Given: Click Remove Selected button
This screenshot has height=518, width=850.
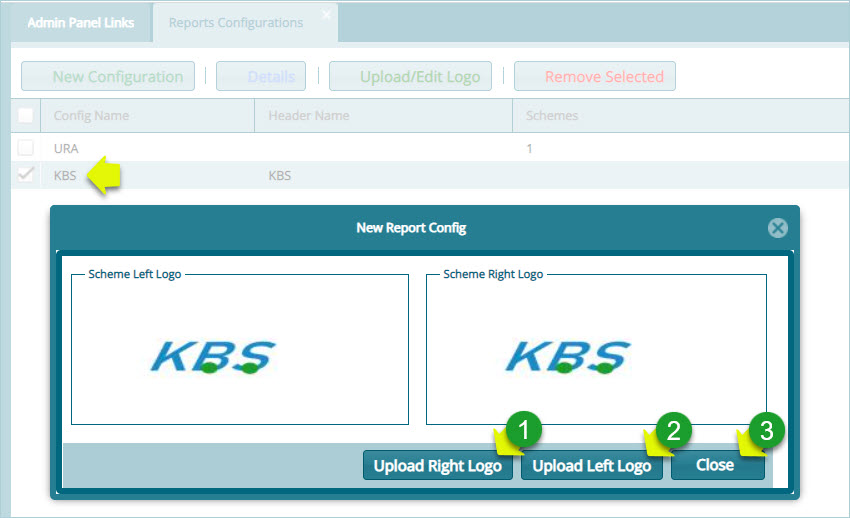Looking at the screenshot, I should (x=595, y=76).
